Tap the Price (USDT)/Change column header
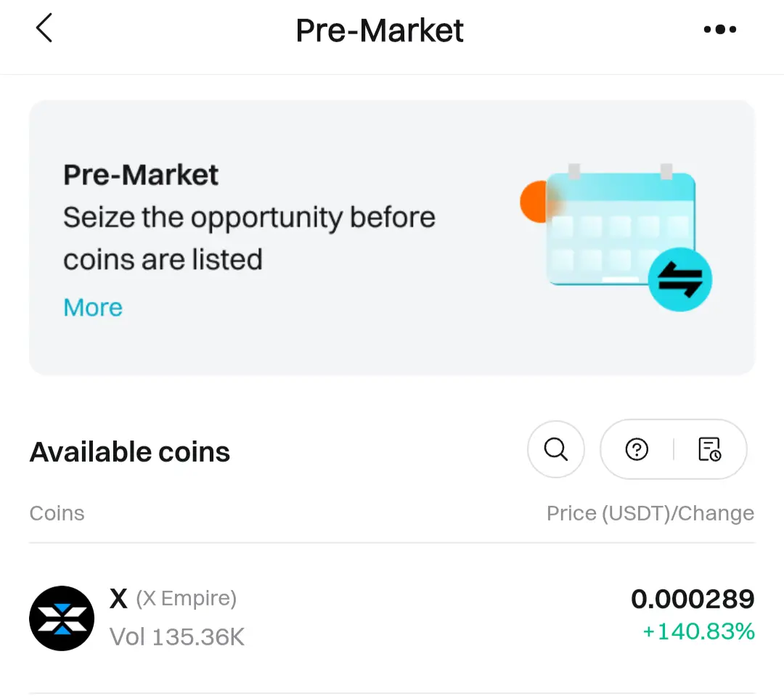This screenshot has height=699, width=784. pos(650,513)
